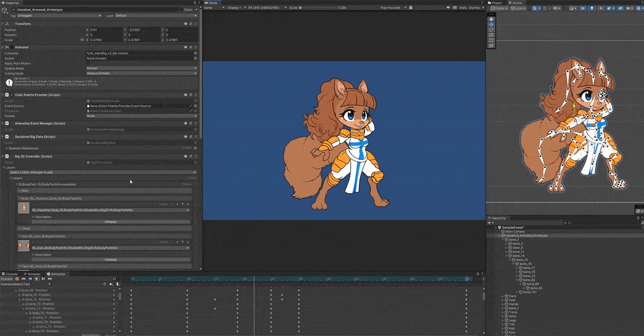Expand Skeleton References foldout

coord(6,148)
